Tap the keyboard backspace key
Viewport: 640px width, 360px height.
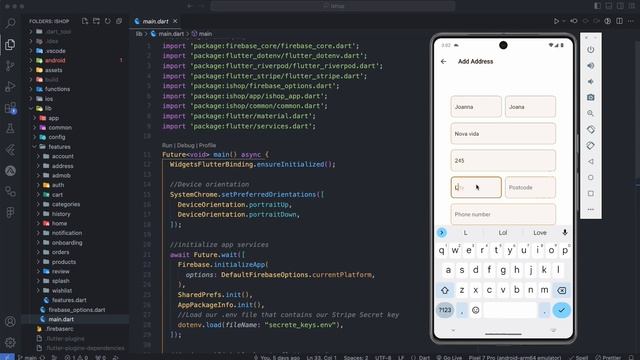click(x=562, y=290)
